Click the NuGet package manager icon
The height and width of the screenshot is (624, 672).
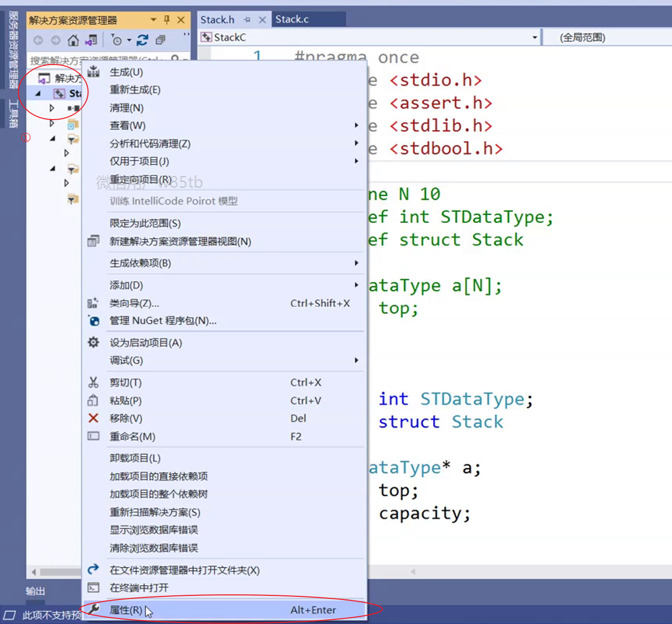pyautogui.click(x=94, y=321)
